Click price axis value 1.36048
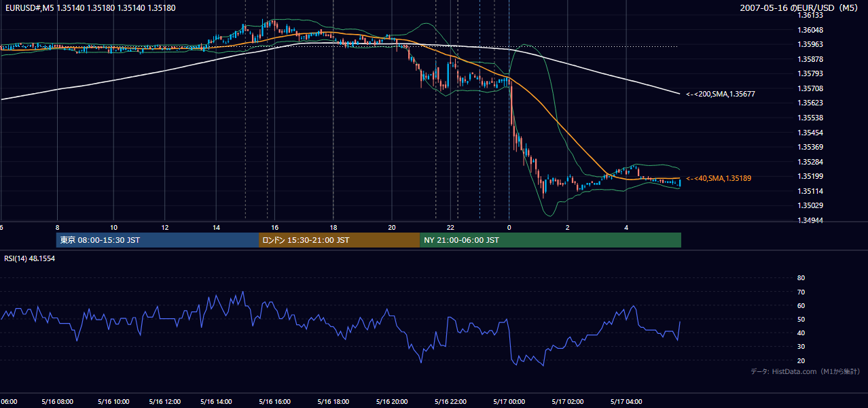This screenshot has height=408, width=868. point(810,30)
